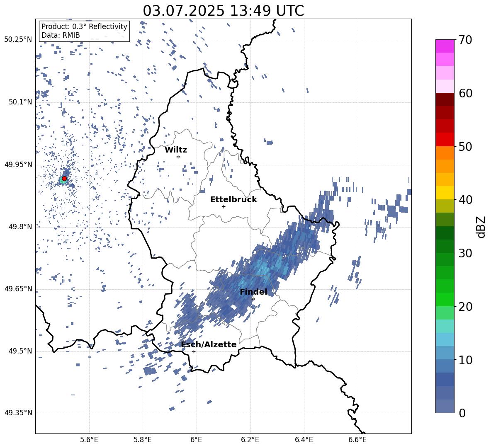This screenshot has width=491, height=448.
Task: Click the 5.6°E longitude label
Action: (x=89, y=440)
